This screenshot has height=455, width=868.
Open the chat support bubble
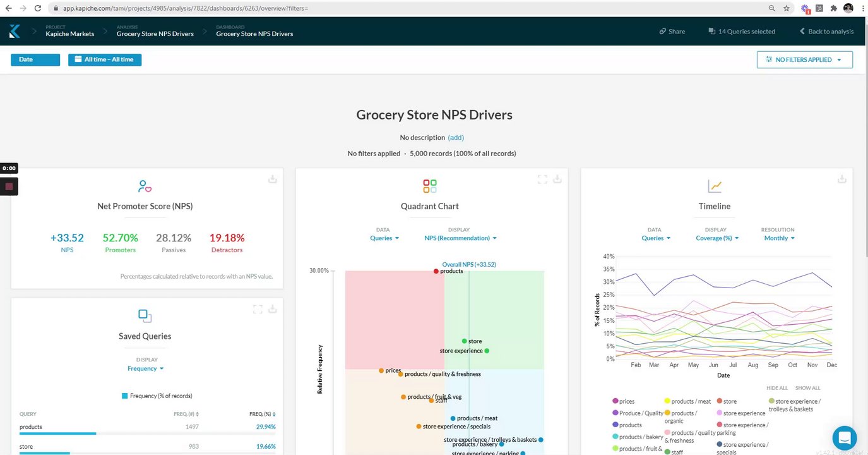(844, 437)
